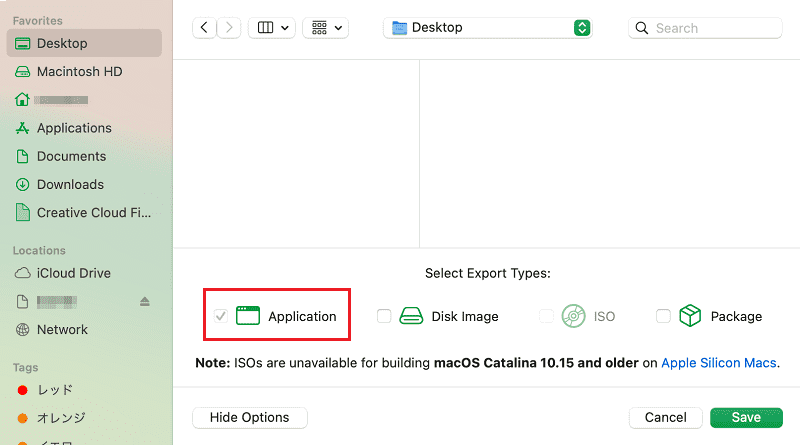
Task: Click the Desktop folder icon in path popup
Action: tap(399, 28)
